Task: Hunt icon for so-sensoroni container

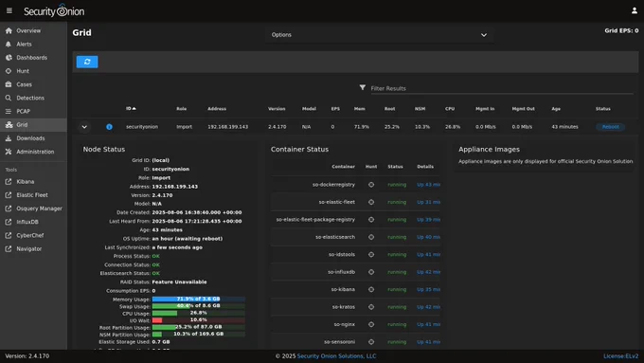Action: (x=371, y=342)
